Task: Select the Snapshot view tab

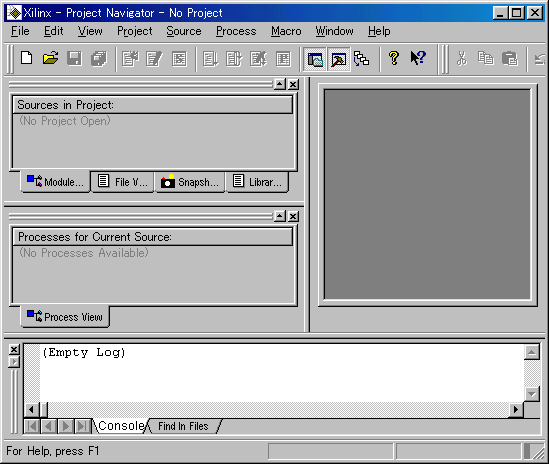Action: click(x=189, y=182)
